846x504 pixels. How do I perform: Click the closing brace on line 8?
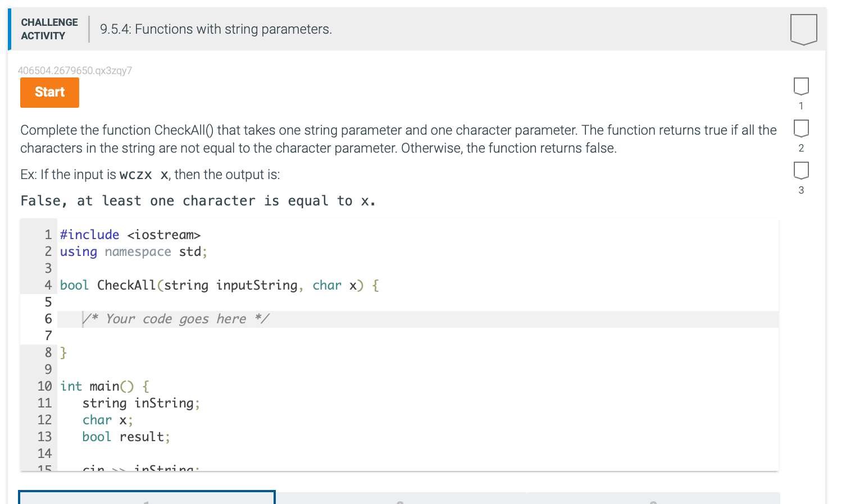tap(63, 352)
